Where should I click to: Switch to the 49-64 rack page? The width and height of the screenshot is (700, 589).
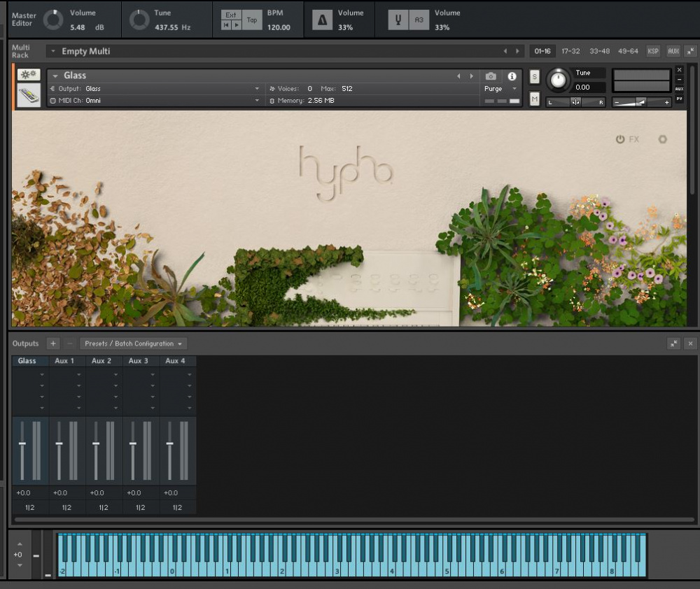coord(628,51)
